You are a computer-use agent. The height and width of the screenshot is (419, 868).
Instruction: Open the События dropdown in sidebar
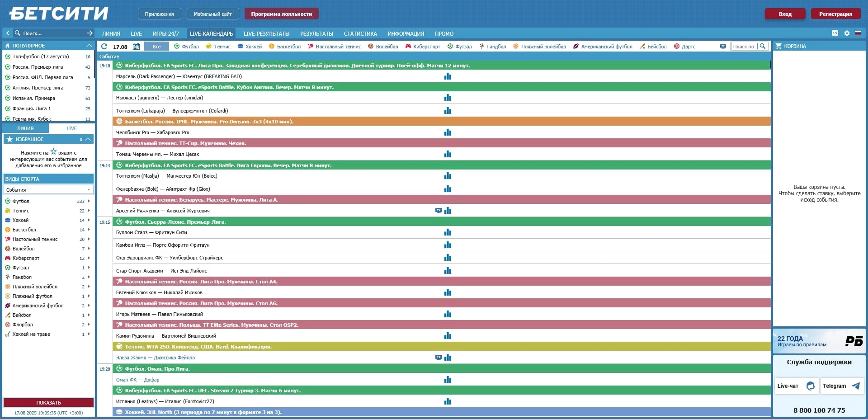[48, 190]
